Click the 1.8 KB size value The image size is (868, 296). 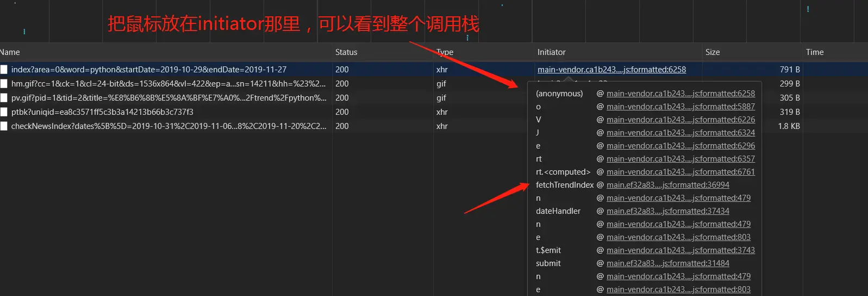coord(789,126)
